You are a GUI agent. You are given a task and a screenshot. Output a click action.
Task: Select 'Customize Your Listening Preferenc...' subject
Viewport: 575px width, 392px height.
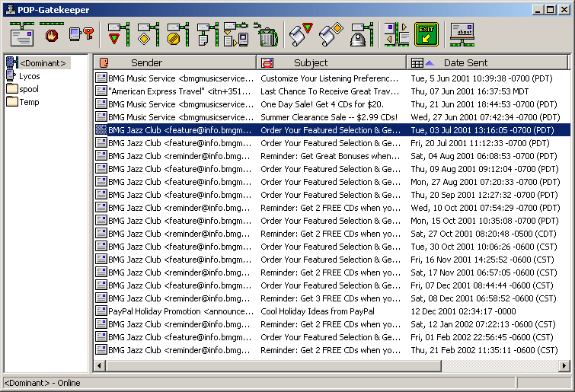pos(329,78)
